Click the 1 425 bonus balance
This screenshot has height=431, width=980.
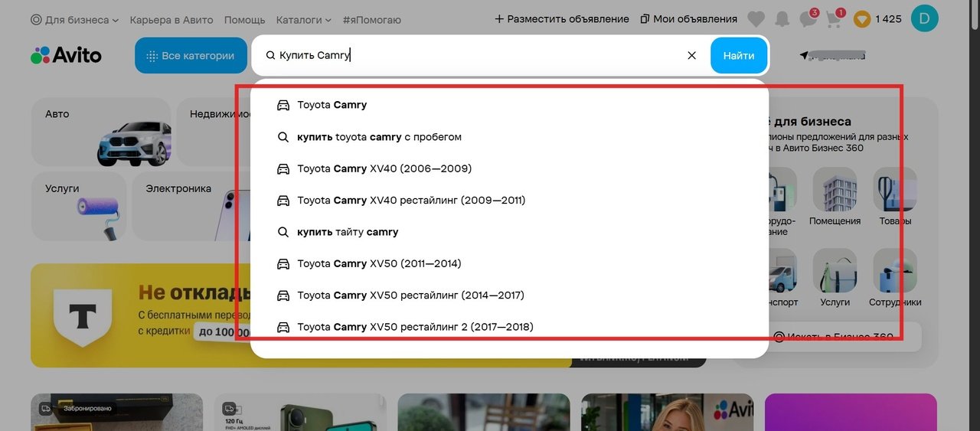[x=889, y=19]
